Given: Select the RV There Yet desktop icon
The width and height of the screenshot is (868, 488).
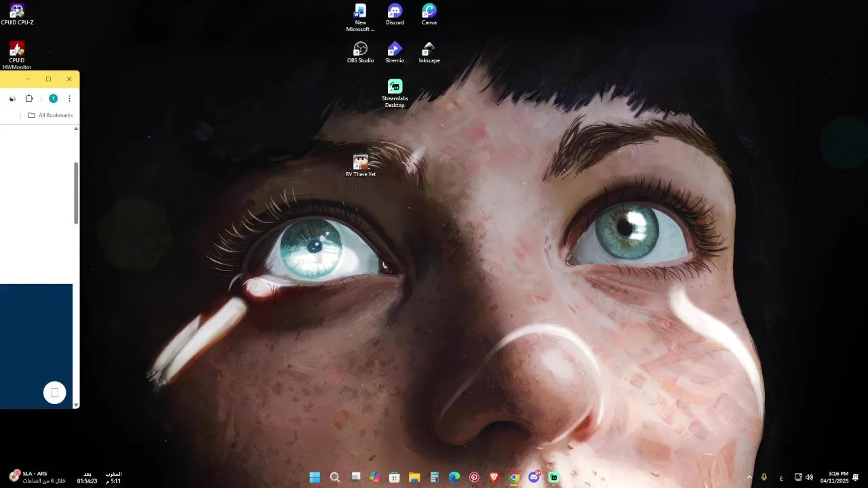Looking at the screenshot, I should (x=360, y=166).
